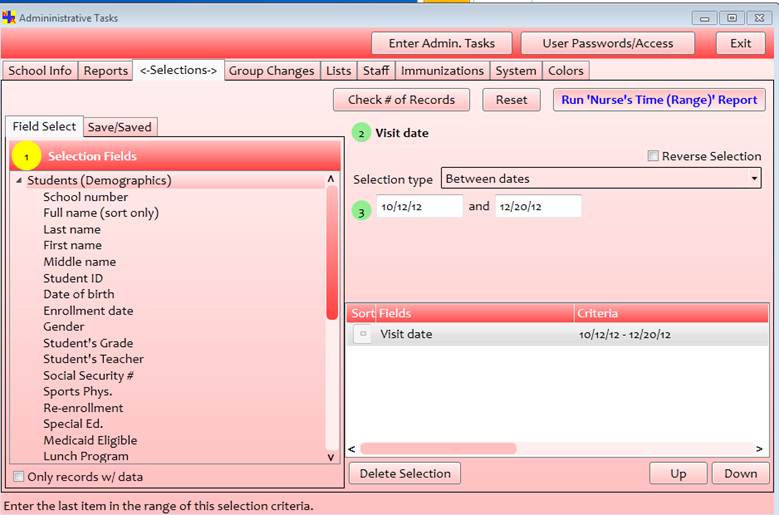Click the end date field 12/20/12
Image resolution: width=779 pixels, height=515 pixels.
coord(538,206)
